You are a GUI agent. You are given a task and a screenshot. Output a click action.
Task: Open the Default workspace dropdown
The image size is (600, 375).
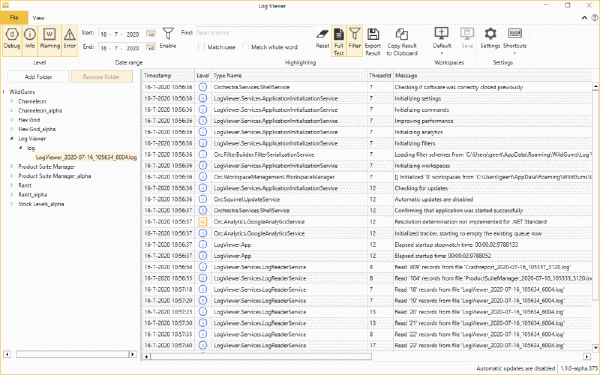click(442, 40)
